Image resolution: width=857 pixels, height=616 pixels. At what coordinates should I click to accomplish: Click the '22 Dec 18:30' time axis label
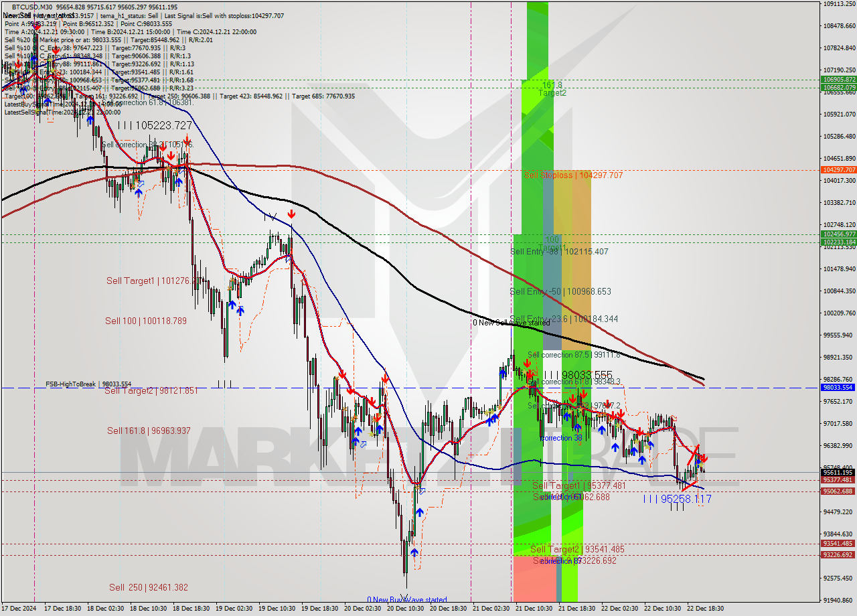[x=705, y=609]
